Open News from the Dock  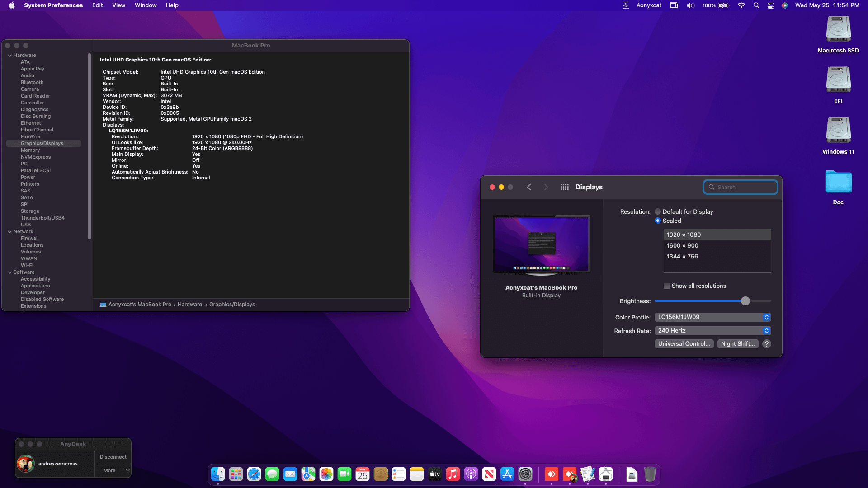coord(489,474)
